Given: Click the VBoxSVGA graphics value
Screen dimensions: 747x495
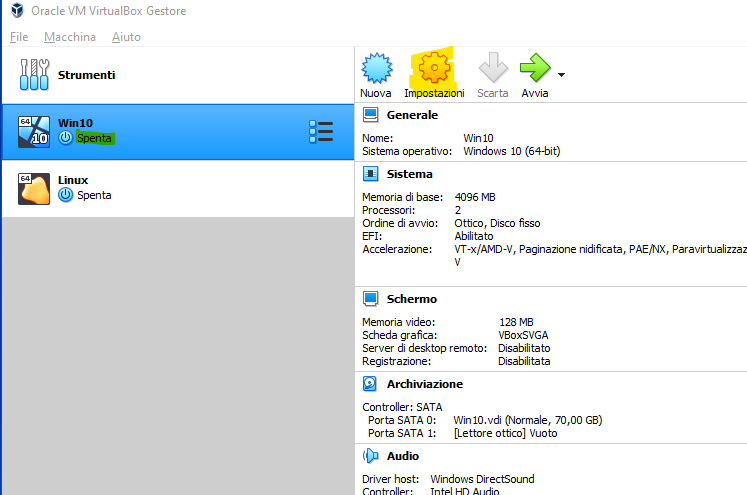Looking at the screenshot, I should 524,335.
